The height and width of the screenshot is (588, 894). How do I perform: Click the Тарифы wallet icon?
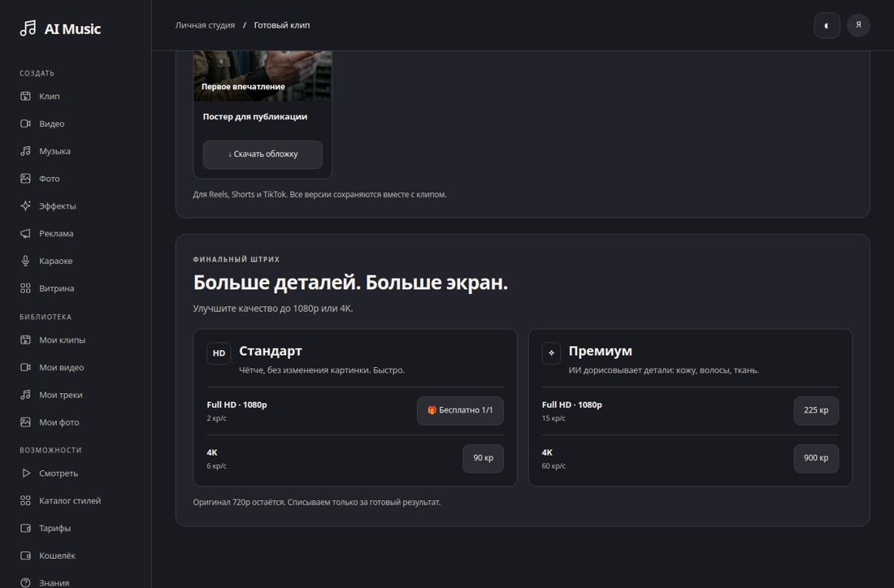click(x=26, y=528)
